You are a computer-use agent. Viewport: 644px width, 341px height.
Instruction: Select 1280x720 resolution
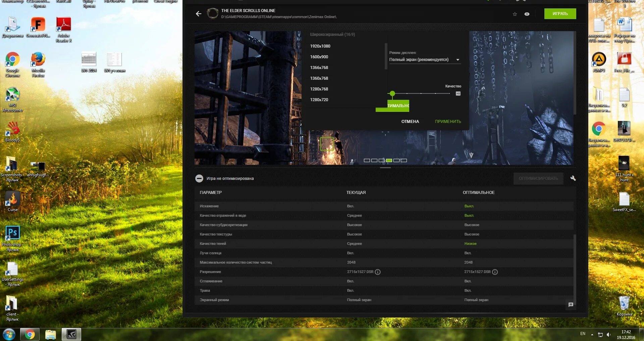[x=319, y=100]
